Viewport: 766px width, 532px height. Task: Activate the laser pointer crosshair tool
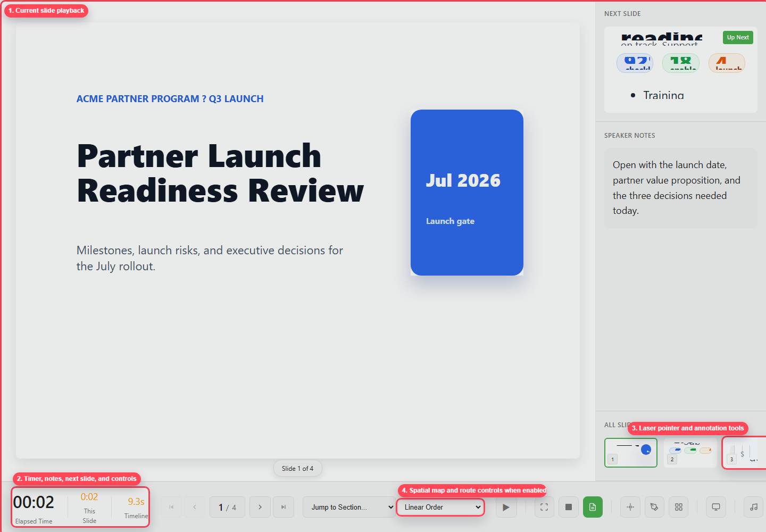pos(630,507)
